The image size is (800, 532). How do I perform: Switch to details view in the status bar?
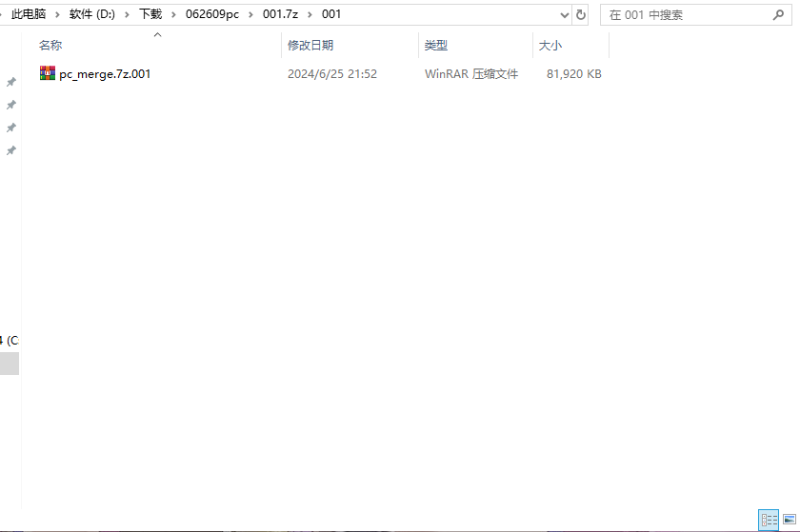click(769, 520)
